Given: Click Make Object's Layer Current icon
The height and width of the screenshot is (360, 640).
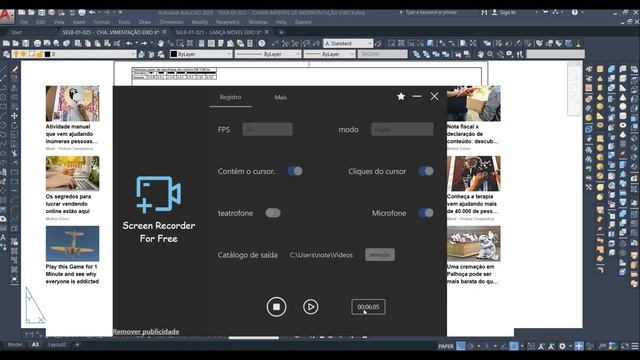Looking at the screenshot, I should [141, 54].
